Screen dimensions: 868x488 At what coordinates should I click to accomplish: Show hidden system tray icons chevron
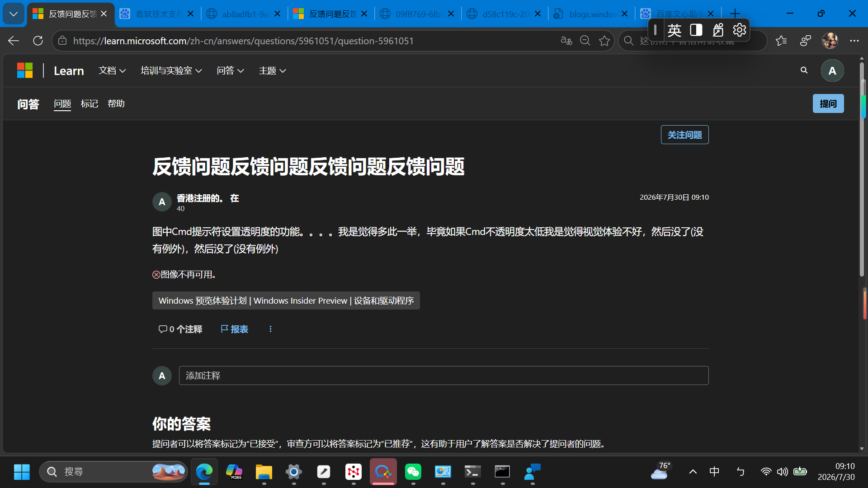(693, 472)
